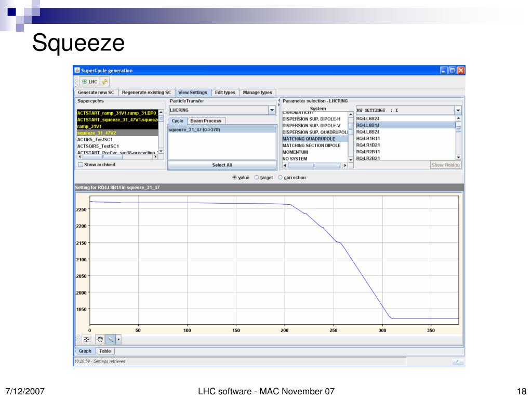Click up arrow of RQ4 parameter list scrollbar

[x=458, y=118]
